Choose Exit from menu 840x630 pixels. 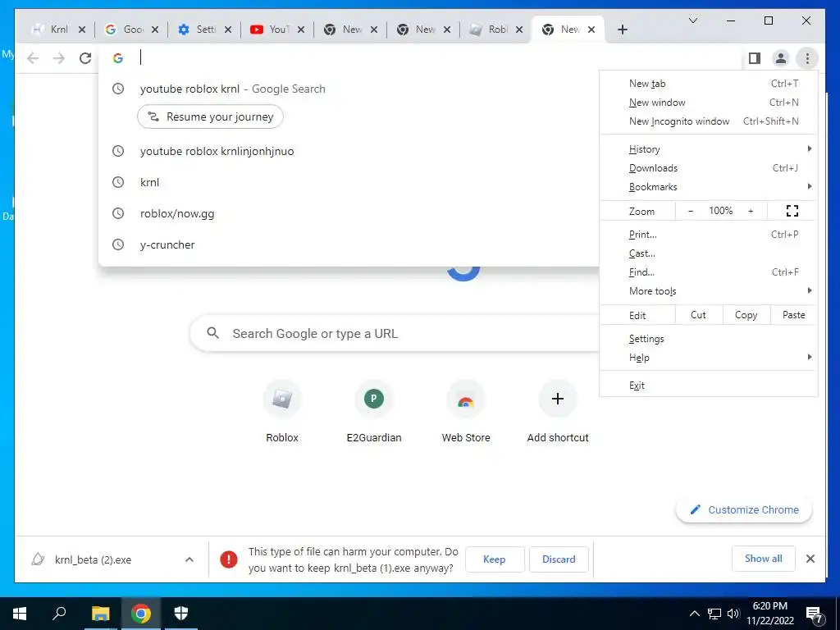point(709,386)
